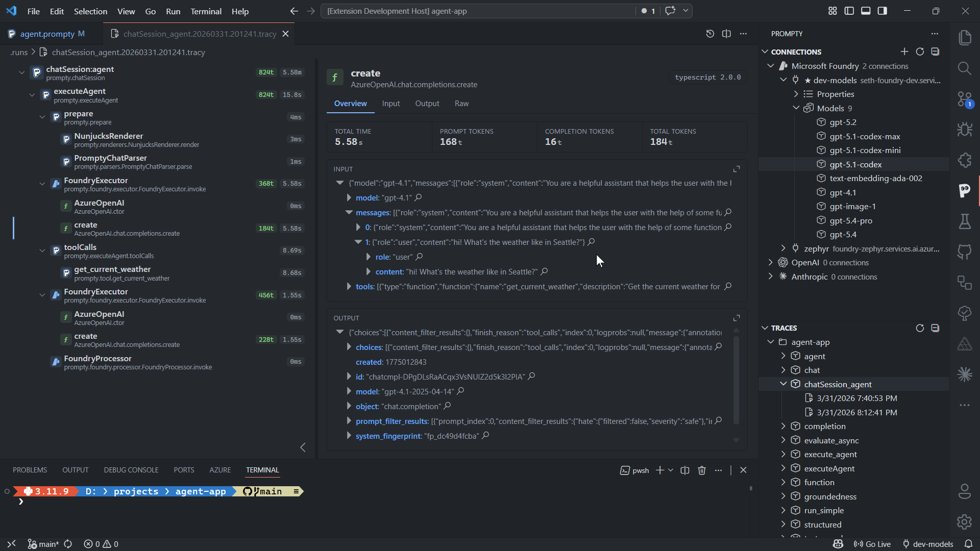
Task: Toggle the secondary sidebar visibility icon
Action: tap(883, 11)
